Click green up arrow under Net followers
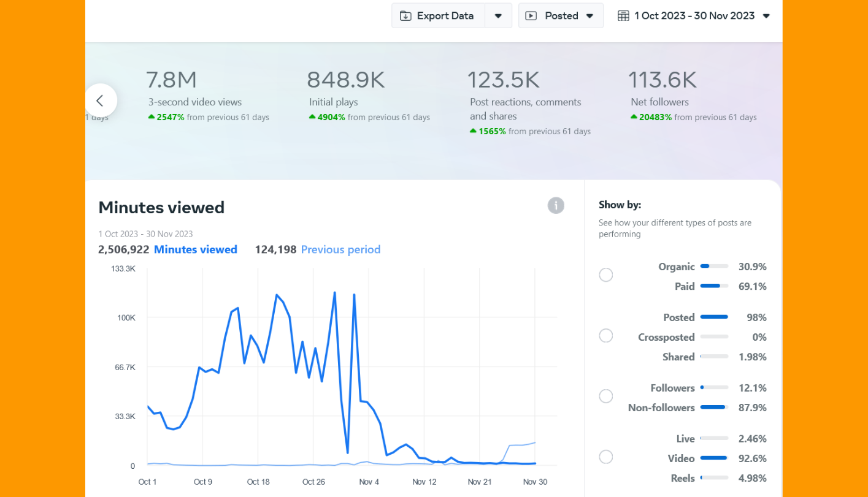Image resolution: width=868 pixels, height=497 pixels. click(634, 117)
